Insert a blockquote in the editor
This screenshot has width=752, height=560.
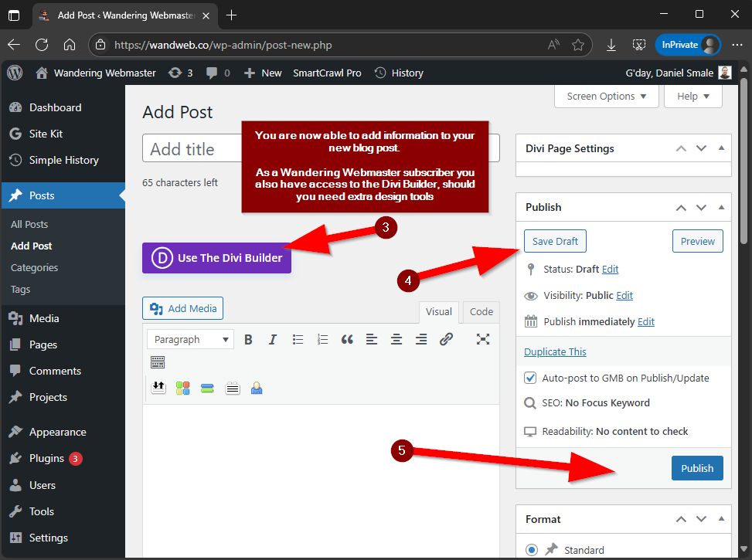347,339
